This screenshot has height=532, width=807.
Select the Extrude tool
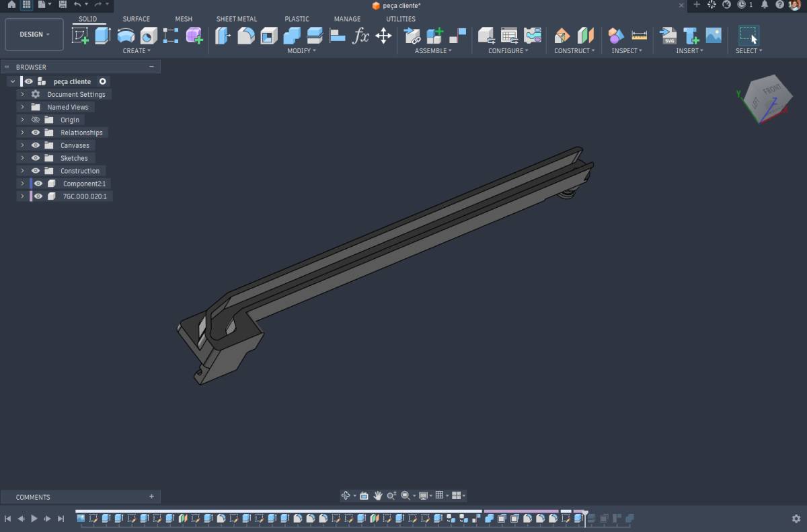(103, 36)
